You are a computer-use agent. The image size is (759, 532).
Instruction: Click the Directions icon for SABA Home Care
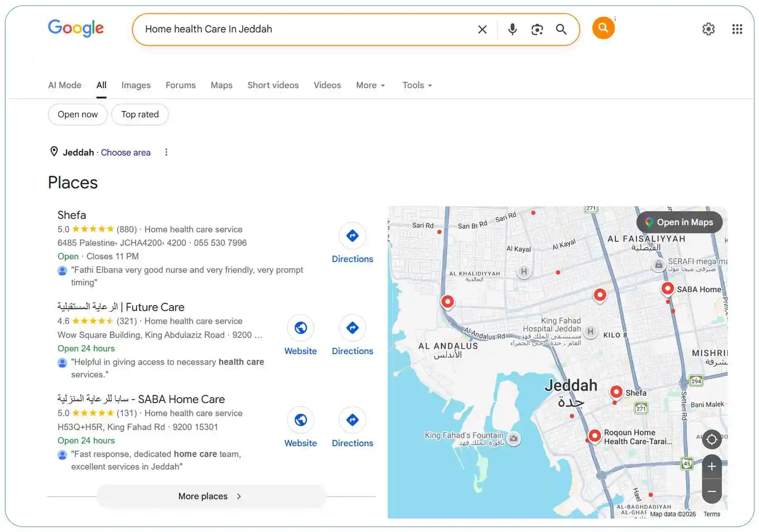pyautogui.click(x=352, y=420)
